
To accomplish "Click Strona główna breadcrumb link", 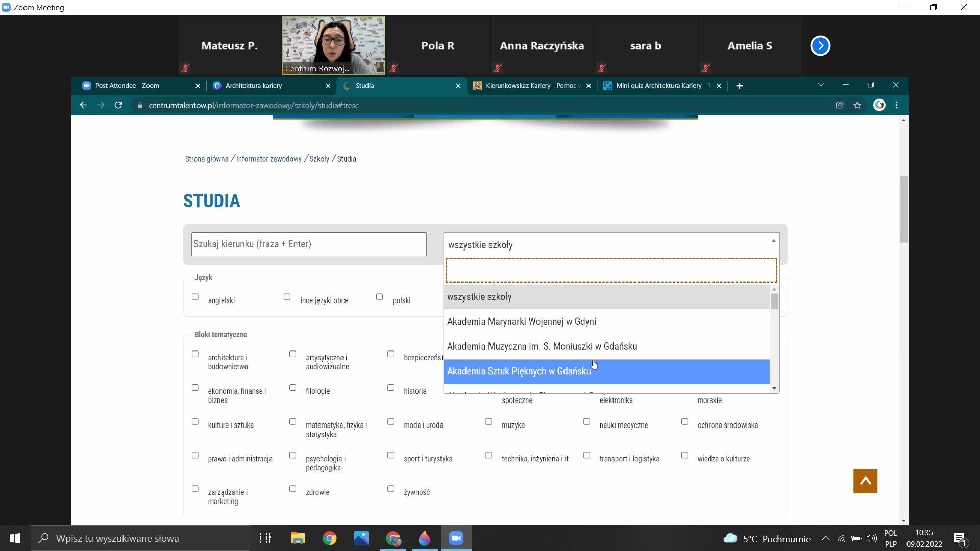I will pos(207,159).
